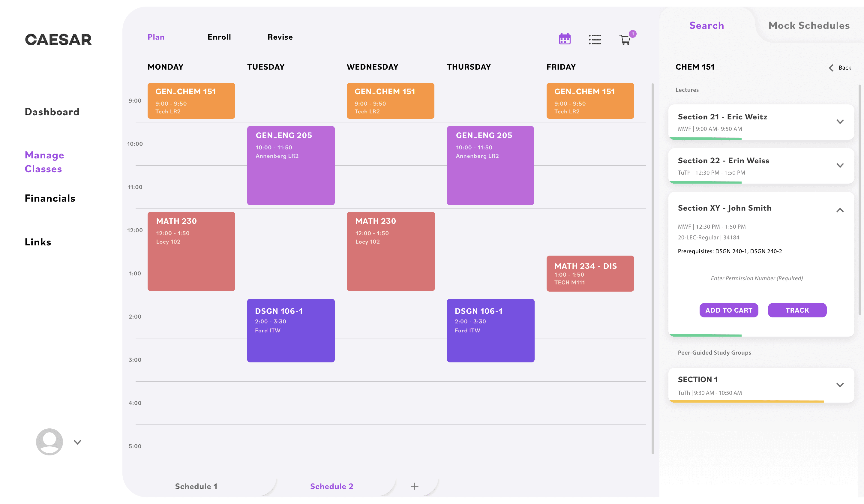Image resolution: width=864 pixels, height=504 pixels.
Task: Open the shopping cart icon
Action: (x=625, y=40)
